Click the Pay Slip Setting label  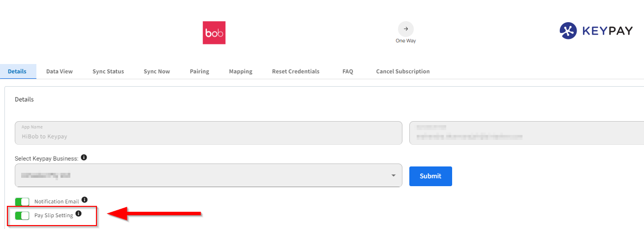pyautogui.click(x=54, y=216)
